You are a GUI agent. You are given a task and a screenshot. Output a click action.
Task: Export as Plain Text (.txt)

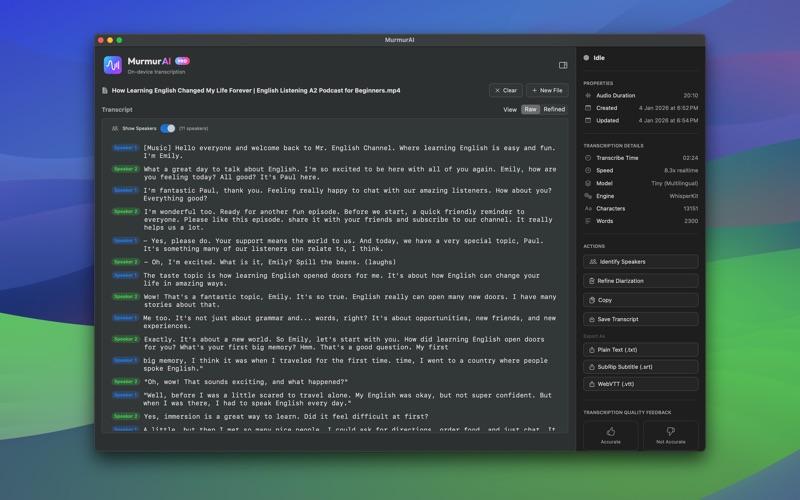pyautogui.click(x=641, y=350)
